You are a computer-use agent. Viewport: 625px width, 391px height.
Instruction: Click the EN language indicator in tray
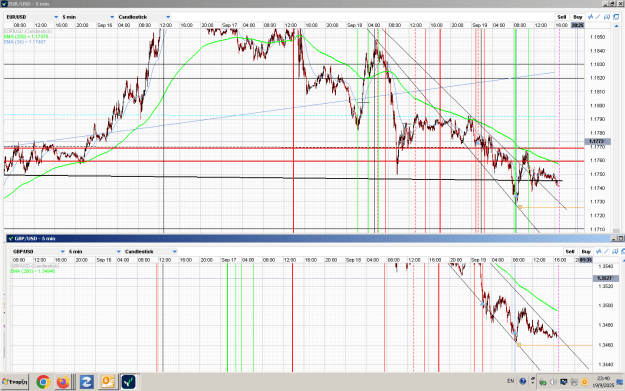click(x=511, y=381)
